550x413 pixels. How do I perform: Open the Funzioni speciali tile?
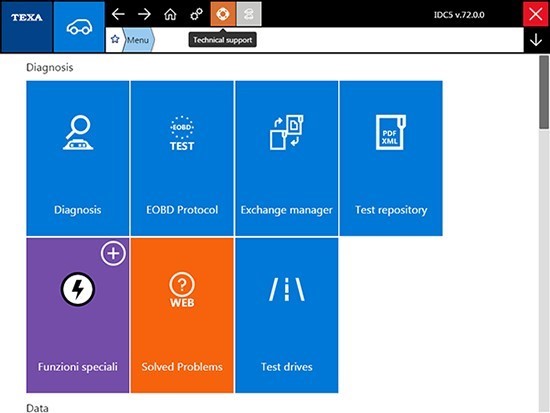(78, 315)
